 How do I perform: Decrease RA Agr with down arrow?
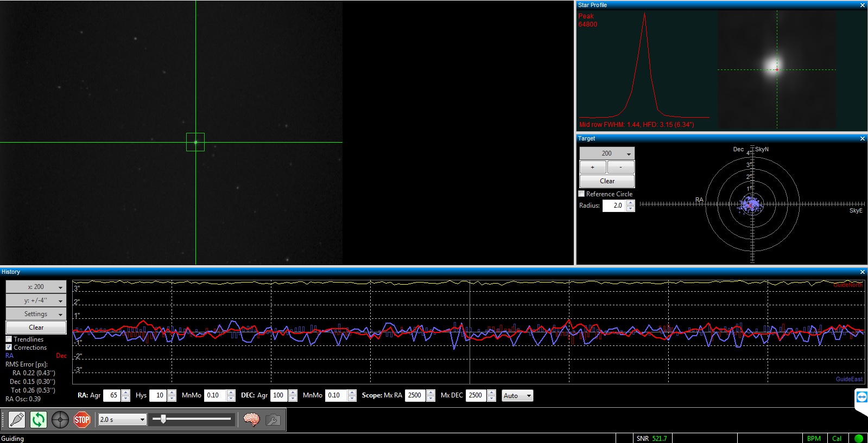tap(125, 399)
